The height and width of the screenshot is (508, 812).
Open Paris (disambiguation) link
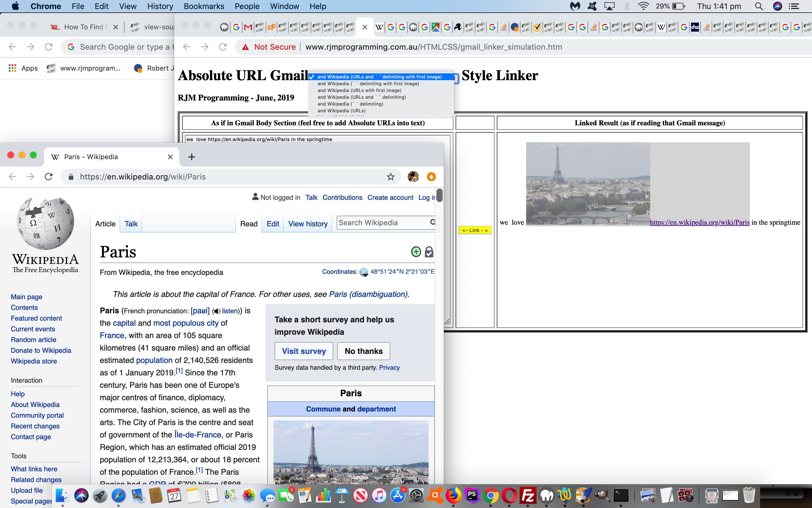pyautogui.click(x=368, y=294)
